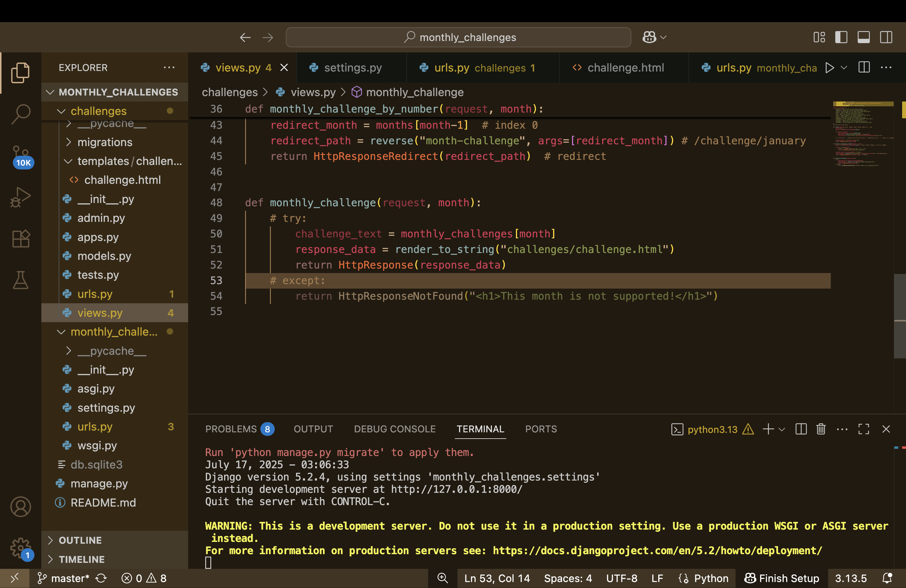This screenshot has width=906, height=588.
Task: Open the Extensions view
Action: point(21,239)
